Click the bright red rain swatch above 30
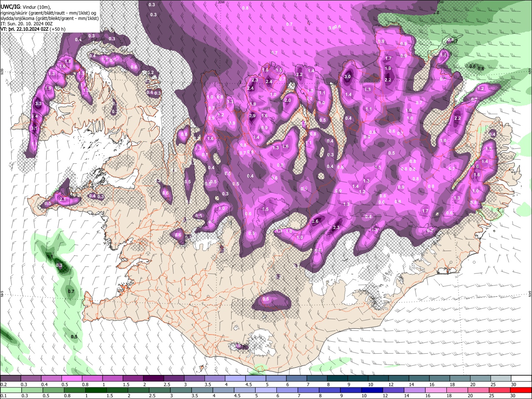The height and width of the screenshot is (399, 532). click(x=521, y=390)
